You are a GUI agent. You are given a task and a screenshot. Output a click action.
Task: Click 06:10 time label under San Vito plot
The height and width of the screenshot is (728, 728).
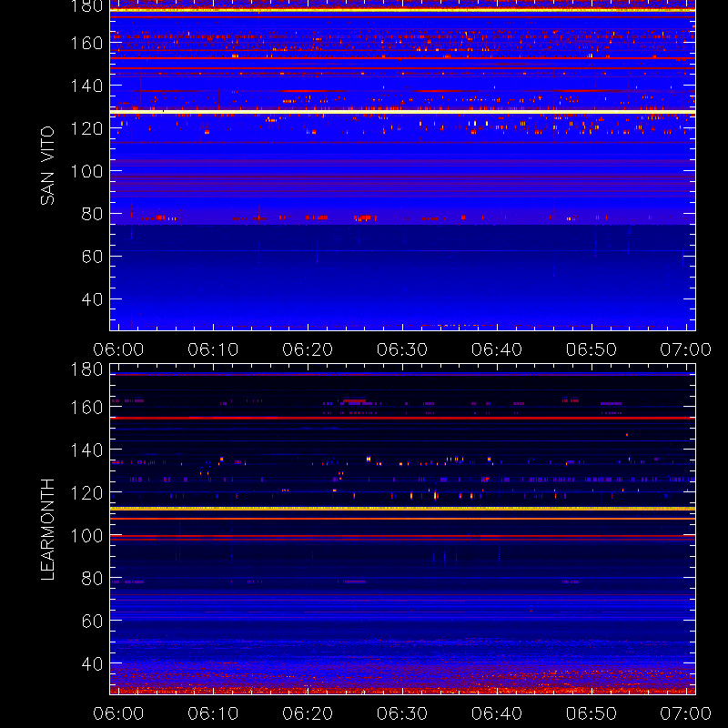(213, 349)
